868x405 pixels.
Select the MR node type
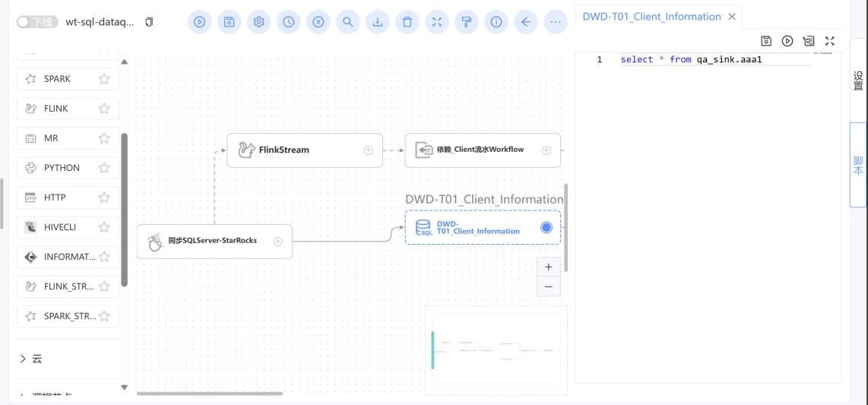(x=68, y=138)
